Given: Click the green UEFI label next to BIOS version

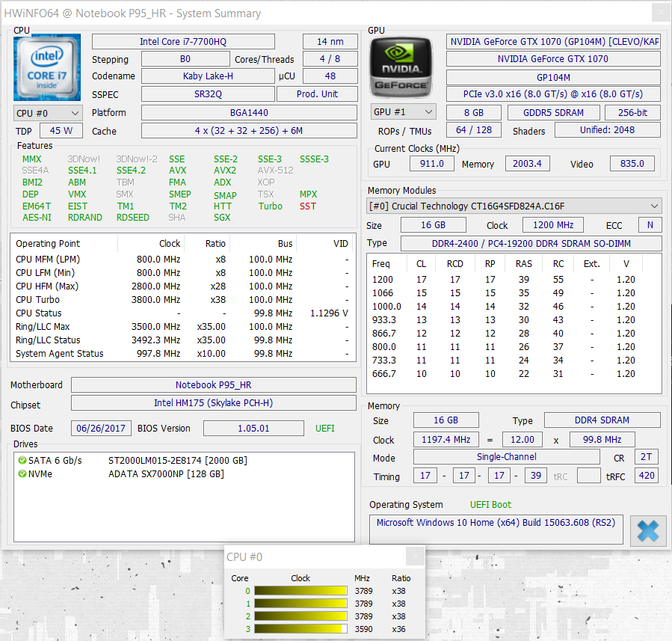Looking at the screenshot, I should tap(325, 429).
